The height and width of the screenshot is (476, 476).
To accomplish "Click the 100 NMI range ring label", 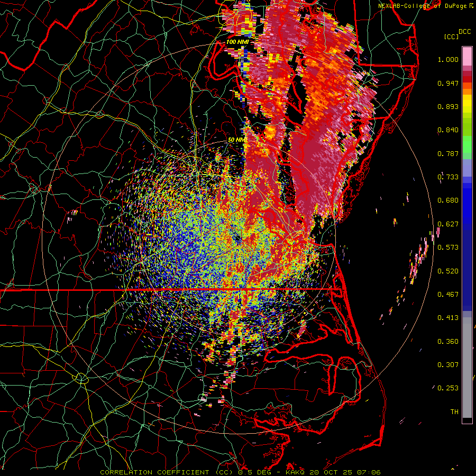I will [x=237, y=42].
